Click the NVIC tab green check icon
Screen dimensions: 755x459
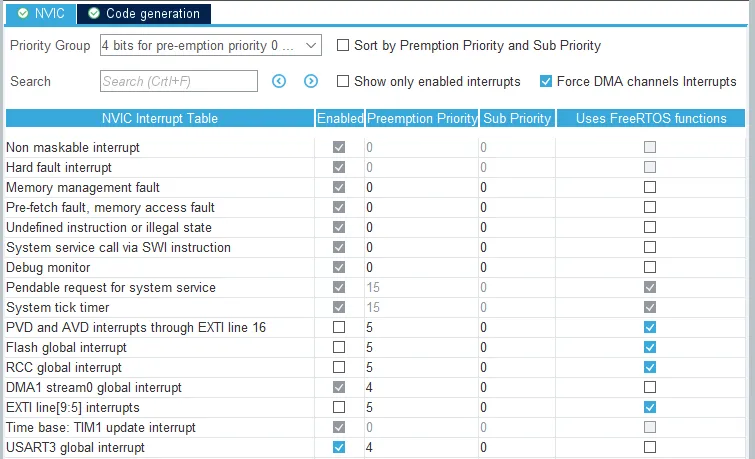[x=23, y=13]
